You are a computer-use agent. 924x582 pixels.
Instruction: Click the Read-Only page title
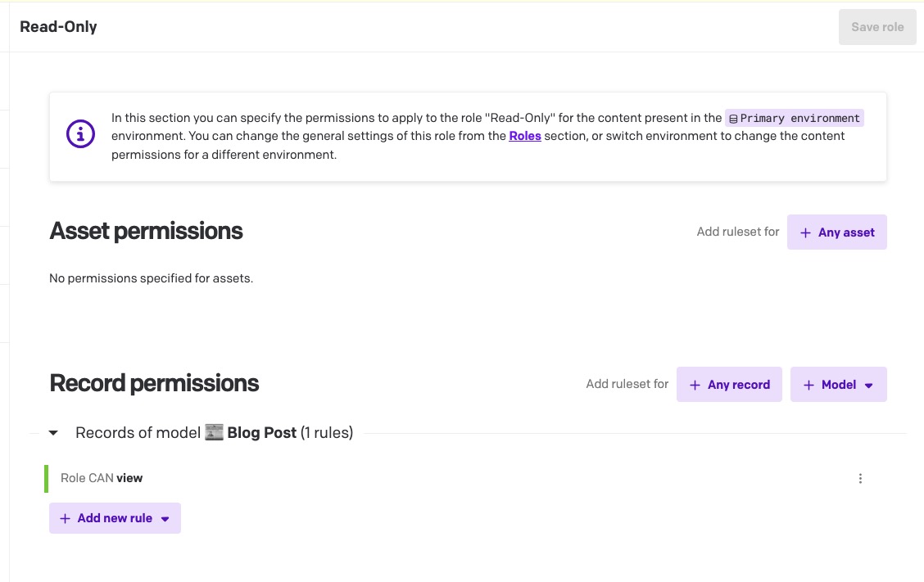point(58,26)
